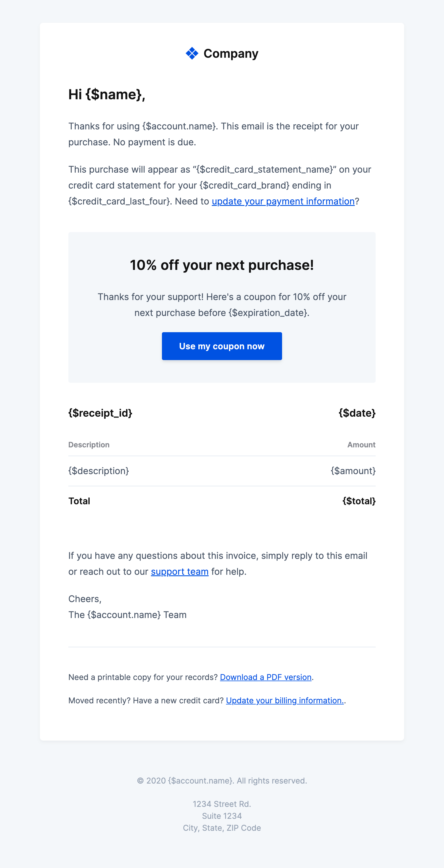This screenshot has width=444, height=868.
Task: Click the 10% off your next purchase heading
Action: [222, 265]
